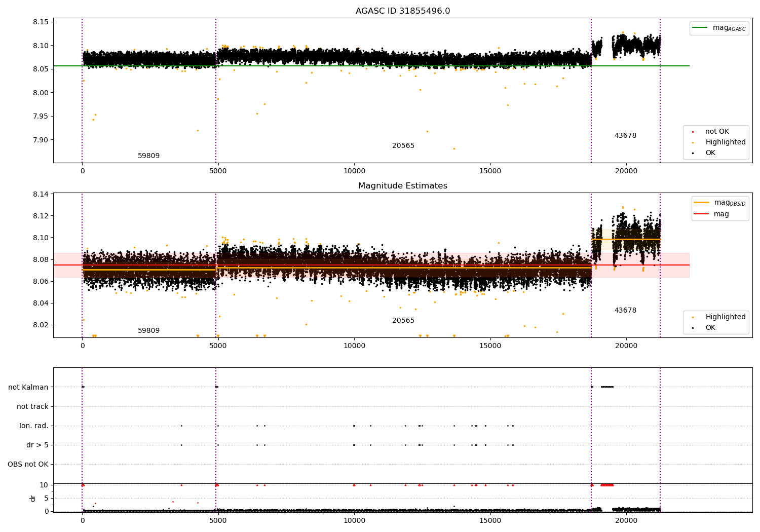Image resolution: width=760 pixels, height=532 pixels.
Task: Click y-axis tick 8.04 in Magnitude Estimates plot
Action: pyautogui.click(x=41, y=303)
